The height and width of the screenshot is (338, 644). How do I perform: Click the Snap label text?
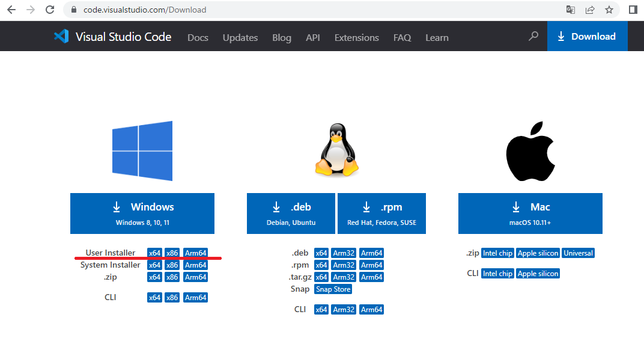(300, 289)
